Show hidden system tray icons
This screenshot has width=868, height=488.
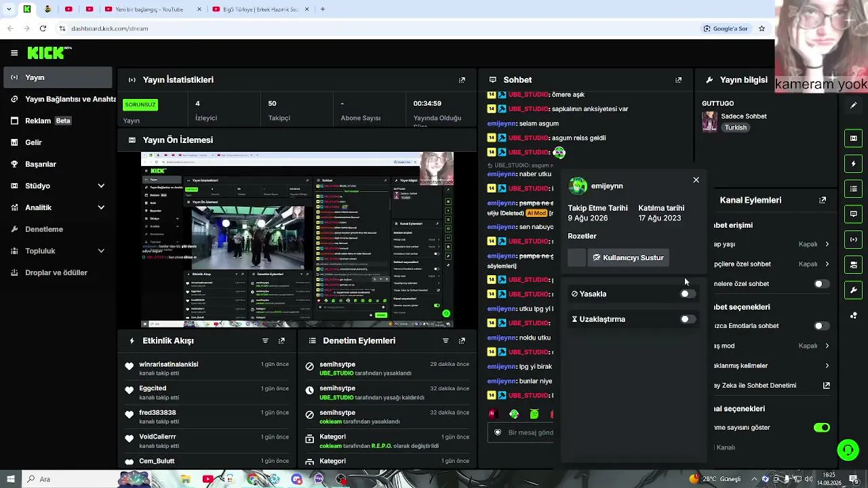[x=754, y=479]
